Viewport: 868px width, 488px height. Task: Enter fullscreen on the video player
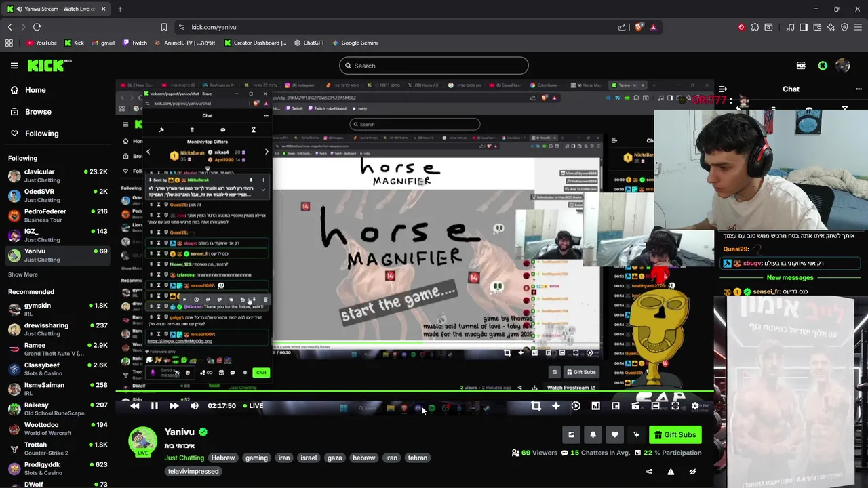point(675,406)
